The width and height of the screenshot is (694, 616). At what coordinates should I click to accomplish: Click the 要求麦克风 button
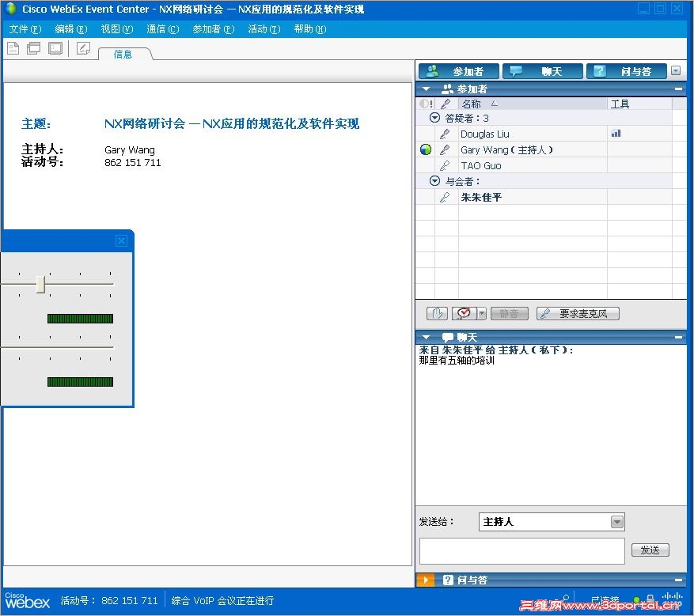click(578, 313)
